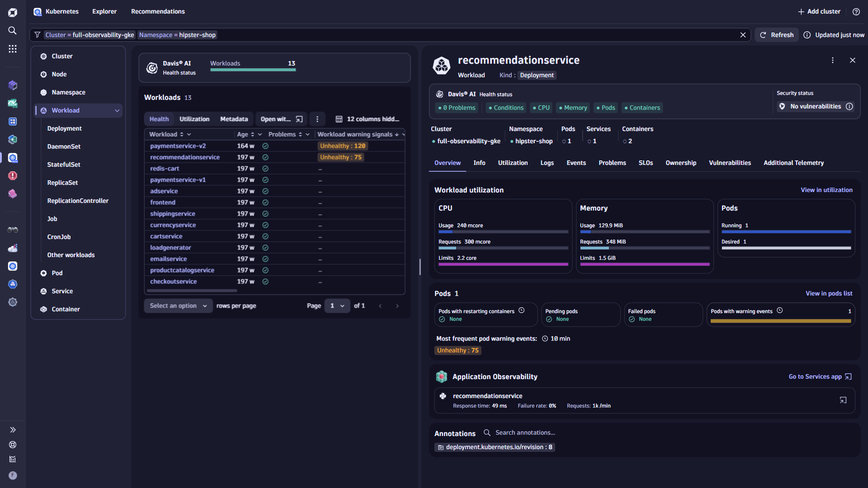Click the Refresh button
868x488 pixels.
(x=777, y=35)
